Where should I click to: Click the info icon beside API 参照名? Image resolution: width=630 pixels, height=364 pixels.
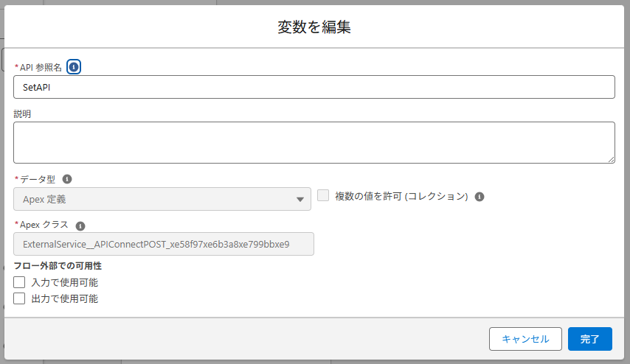(x=74, y=67)
